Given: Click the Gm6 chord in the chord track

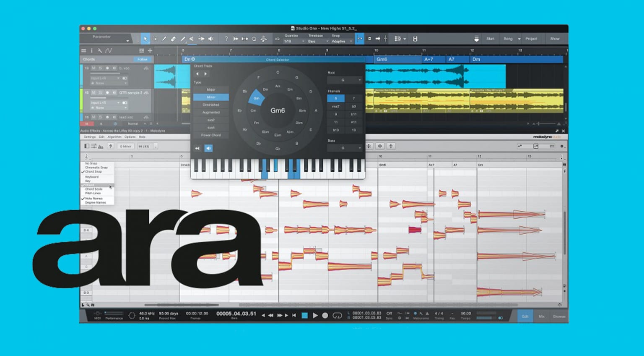Looking at the screenshot, I should click(x=382, y=59).
